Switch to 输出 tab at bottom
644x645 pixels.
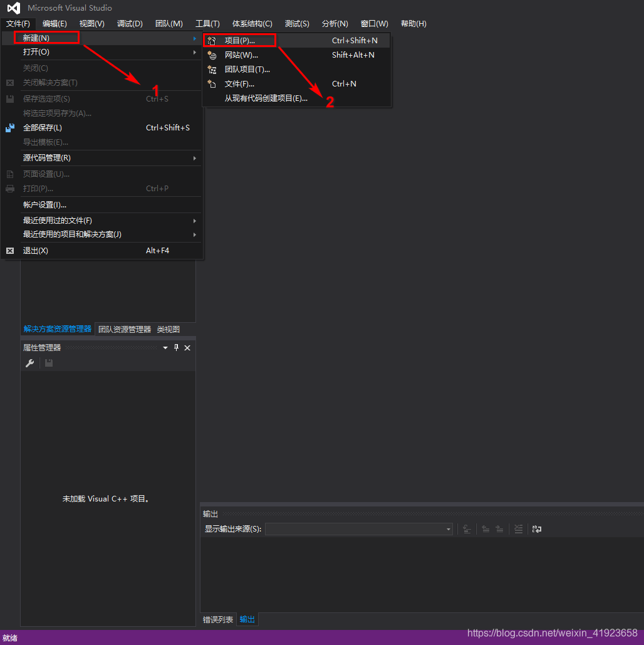[247, 619]
